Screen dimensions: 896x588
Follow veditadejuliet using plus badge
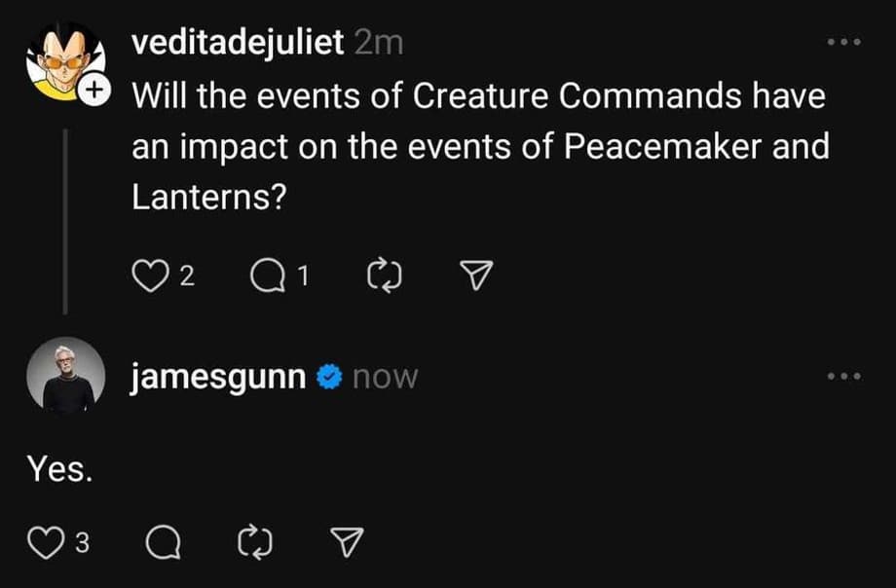[93, 92]
